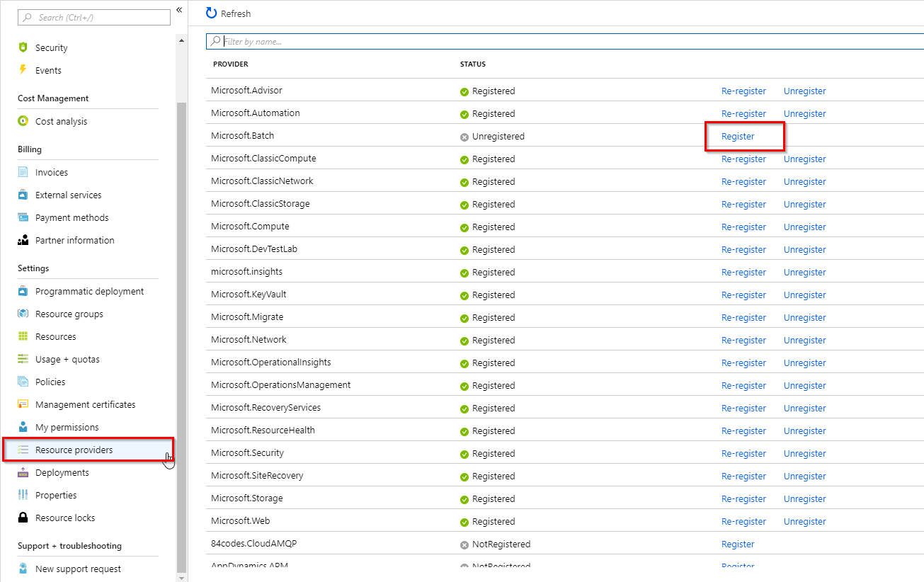Focus the sidebar Search box
This screenshot has height=582, width=924.
click(94, 17)
